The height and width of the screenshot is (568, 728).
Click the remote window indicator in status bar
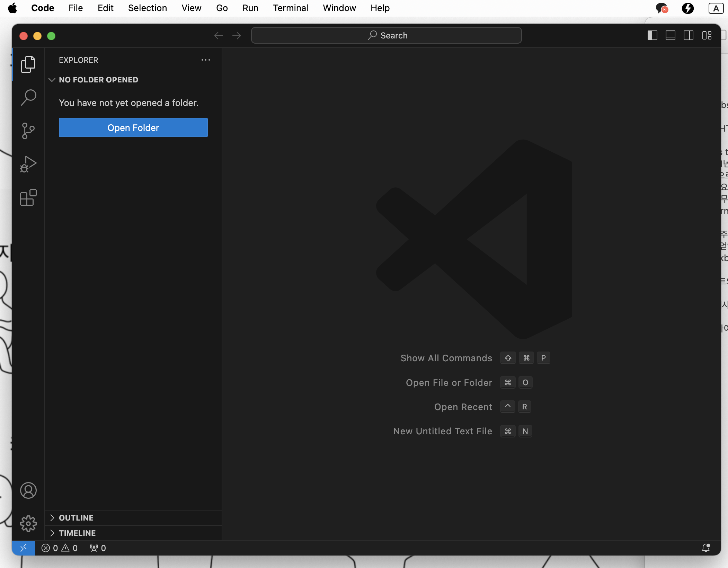pyautogui.click(x=24, y=548)
